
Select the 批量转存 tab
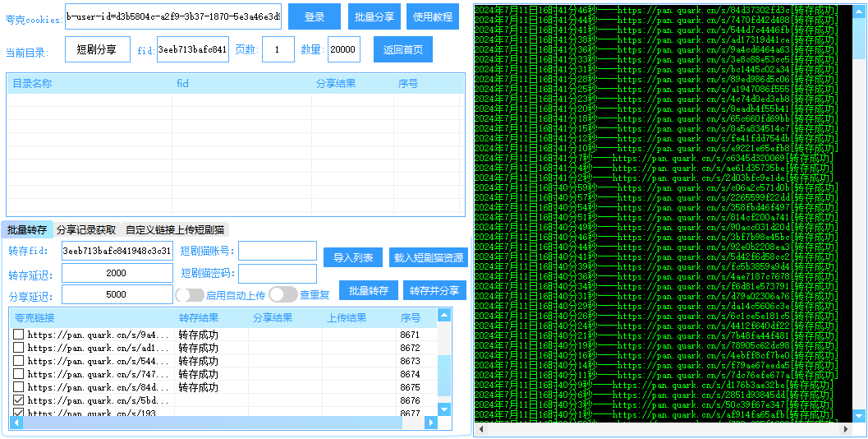(x=28, y=230)
